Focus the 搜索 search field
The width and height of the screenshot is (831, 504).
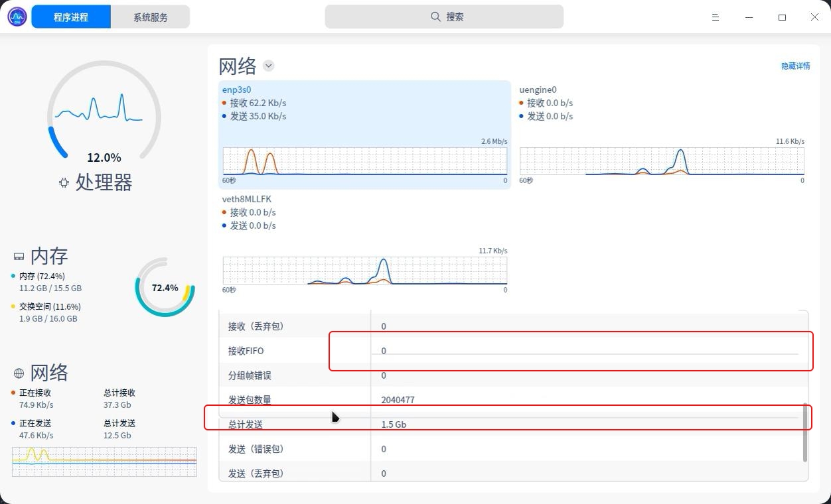tap(444, 17)
